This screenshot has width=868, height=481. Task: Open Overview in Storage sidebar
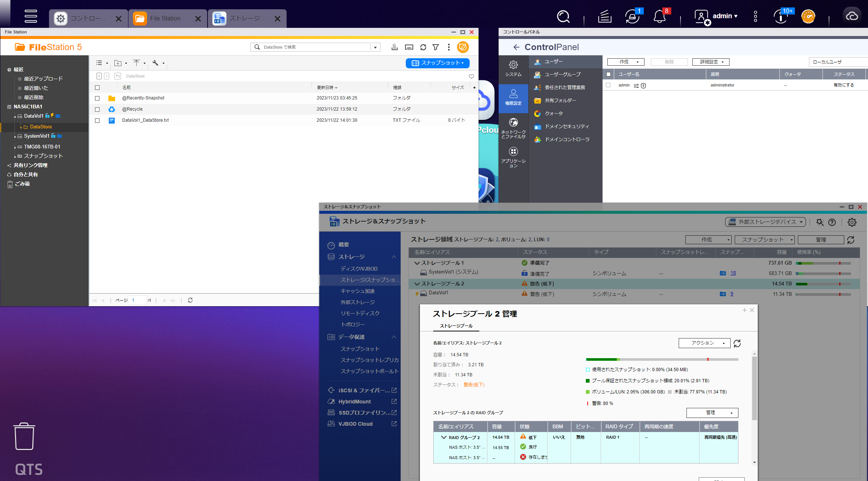coord(343,245)
